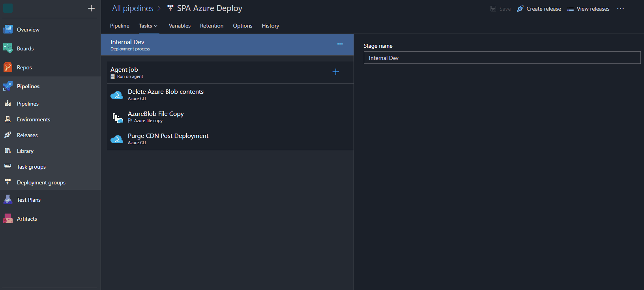
Task: Open the Task groups page label
Action: (x=31, y=167)
